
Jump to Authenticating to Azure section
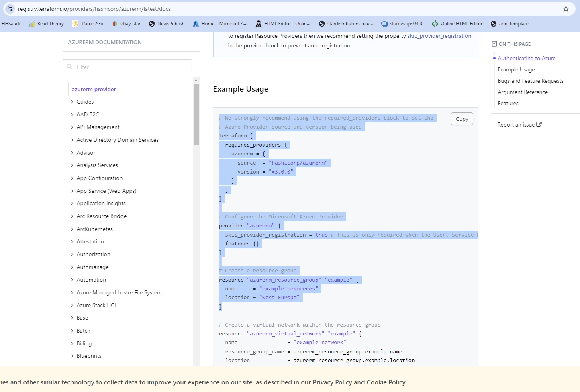tap(527, 58)
